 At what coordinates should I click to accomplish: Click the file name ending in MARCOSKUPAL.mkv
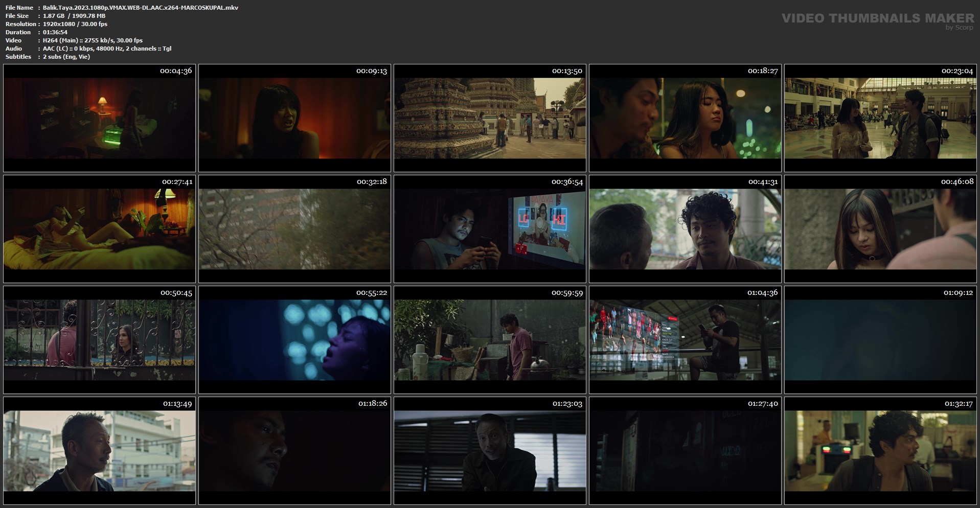tap(141, 8)
